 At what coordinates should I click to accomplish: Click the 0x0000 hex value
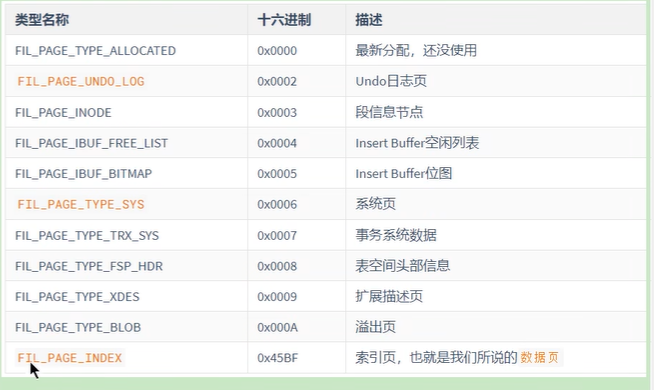pos(277,50)
